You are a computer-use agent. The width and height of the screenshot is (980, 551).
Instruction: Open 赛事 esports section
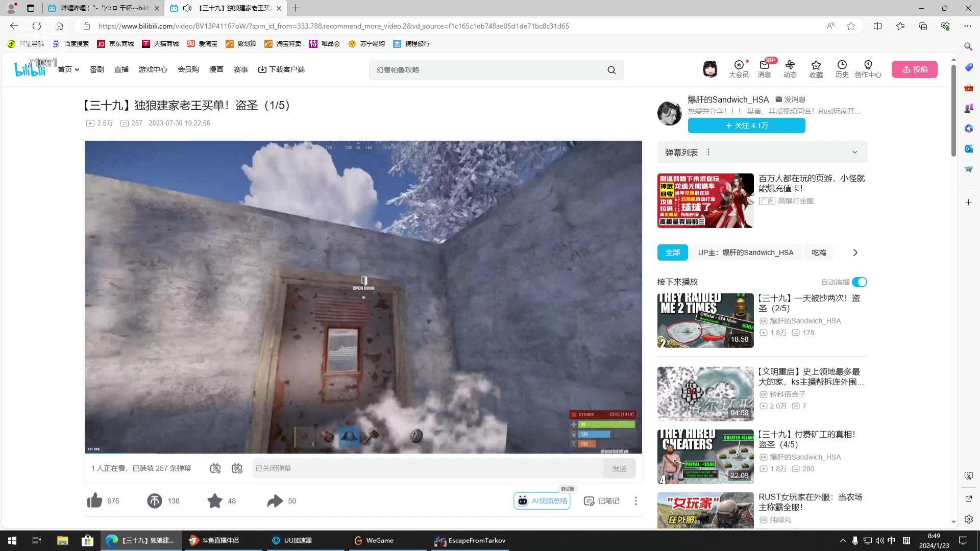[x=241, y=69]
